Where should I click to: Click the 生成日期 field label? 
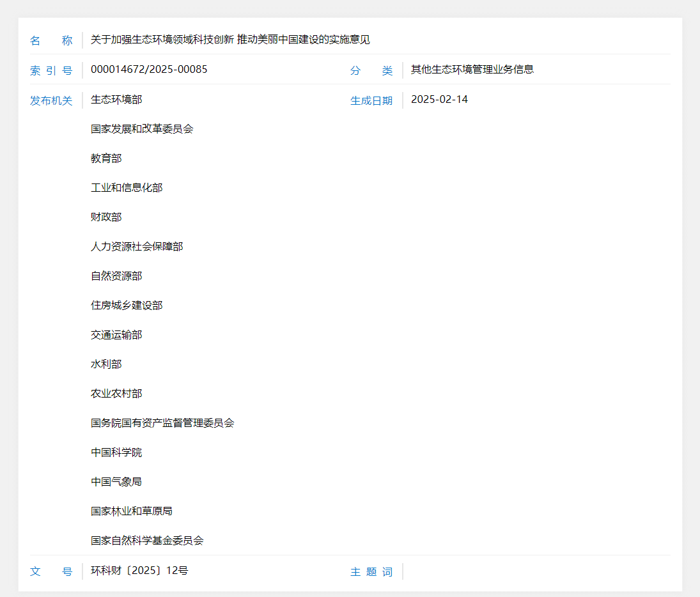point(371,100)
